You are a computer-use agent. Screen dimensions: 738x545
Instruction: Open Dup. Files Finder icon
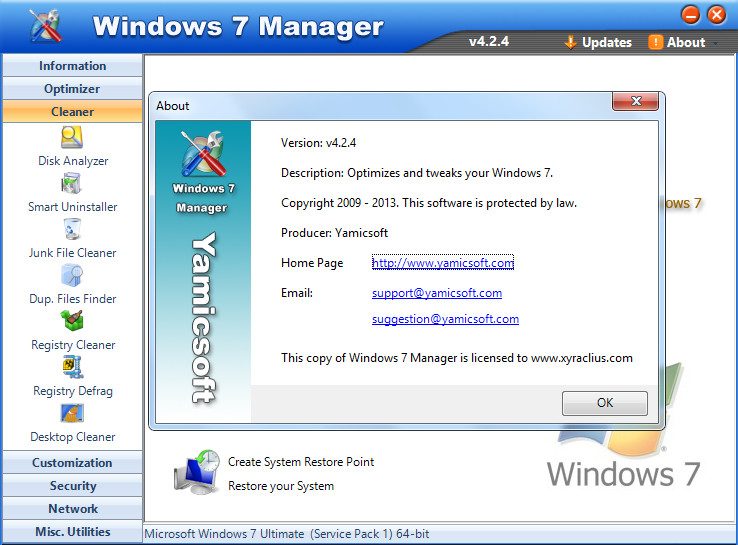pos(72,275)
